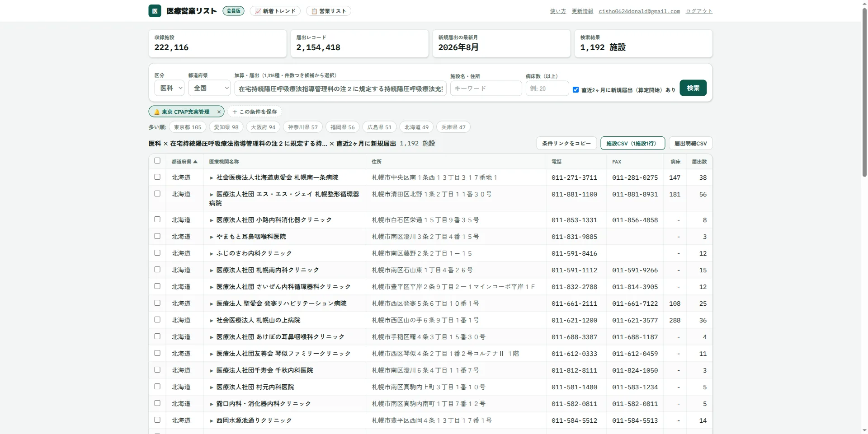Filter by 大阪府 94 chip
This screenshot has width=868, height=434.
263,127
